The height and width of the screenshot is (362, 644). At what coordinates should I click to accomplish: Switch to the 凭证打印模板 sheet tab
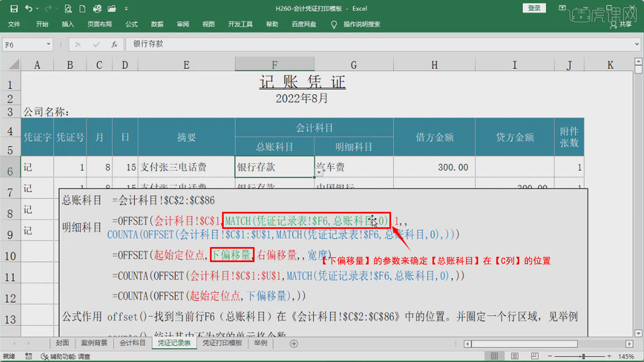pyautogui.click(x=222, y=343)
